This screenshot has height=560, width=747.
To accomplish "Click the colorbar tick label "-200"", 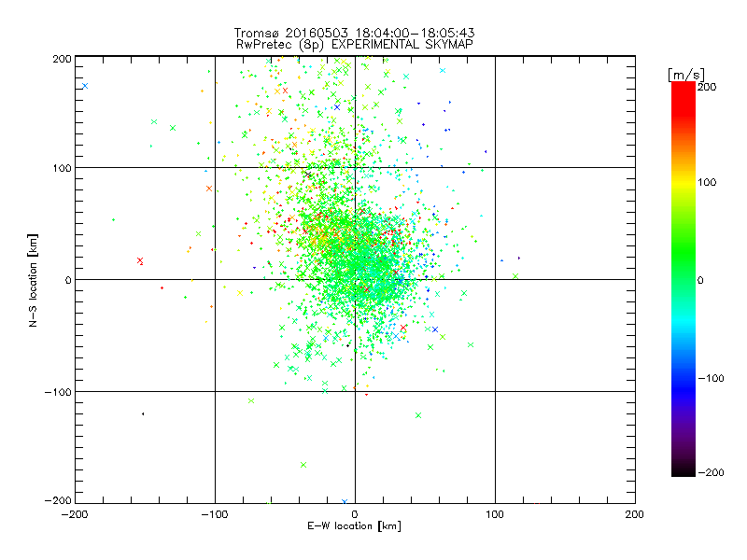I will [712, 472].
